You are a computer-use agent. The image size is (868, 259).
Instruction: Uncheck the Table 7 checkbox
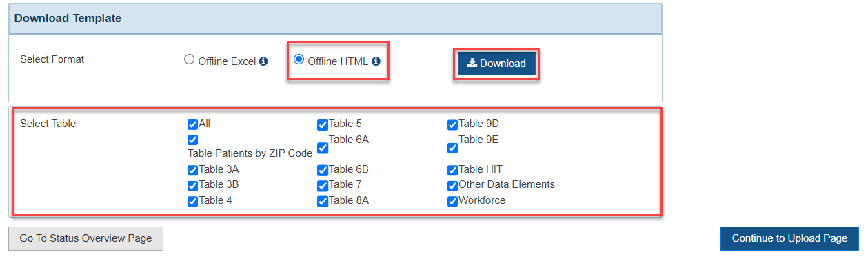click(322, 186)
